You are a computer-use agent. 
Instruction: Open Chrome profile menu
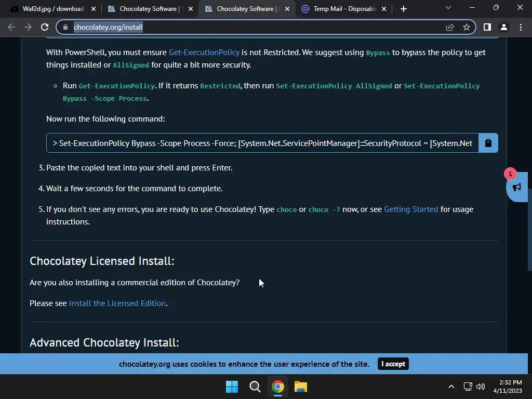(504, 27)
